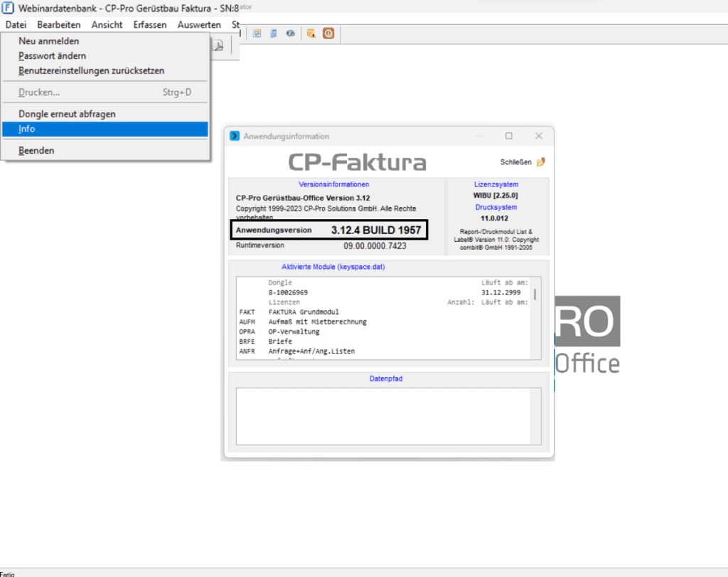Screen dimensions: 728x577
Task: Maximize the Anwendungsinformation dialog
Action: tap(509, 136)
